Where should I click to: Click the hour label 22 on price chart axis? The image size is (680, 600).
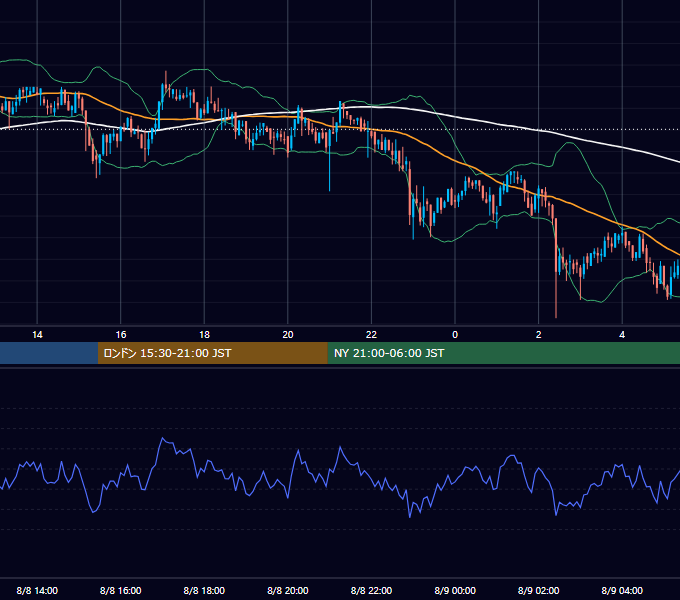coord(371,335)
